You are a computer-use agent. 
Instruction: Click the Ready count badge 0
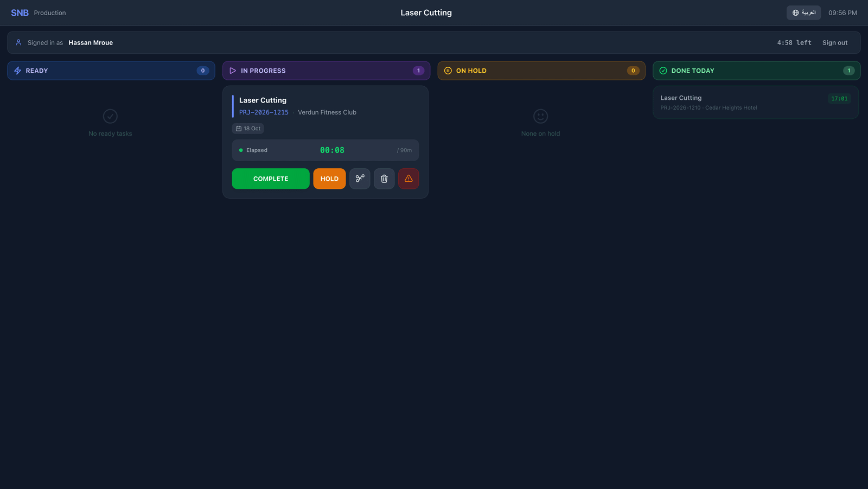tap(203, 71)
